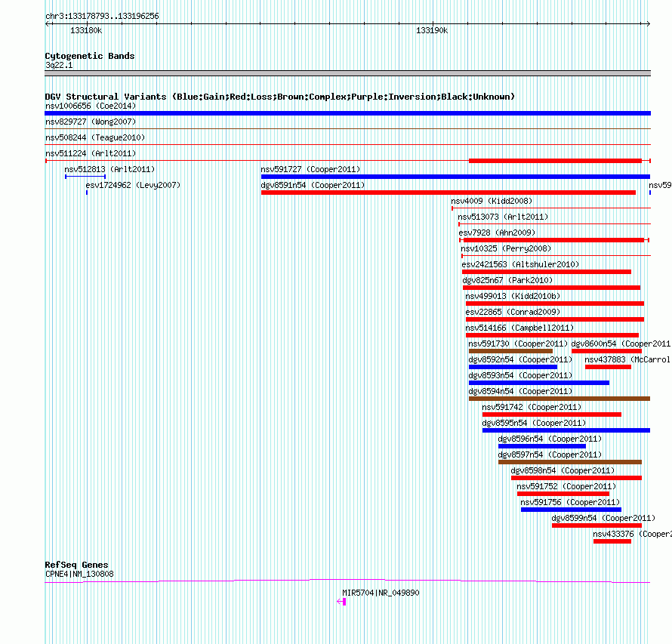Image resolution: width=672 pixels, height=644 pixels.
Task: Click the RefSeq Genes track title
Action: [77, 565]
